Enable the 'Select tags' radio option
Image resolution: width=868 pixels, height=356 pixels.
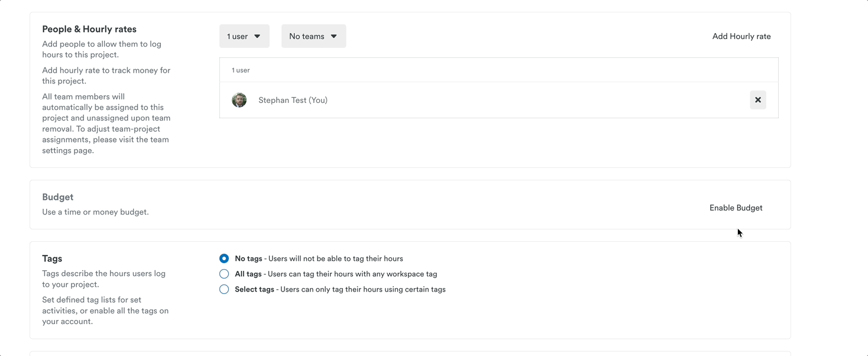point(224,289)
